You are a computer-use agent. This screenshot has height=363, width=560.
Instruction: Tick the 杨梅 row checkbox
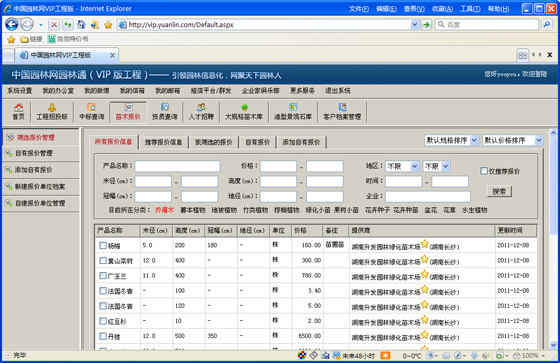103,245
